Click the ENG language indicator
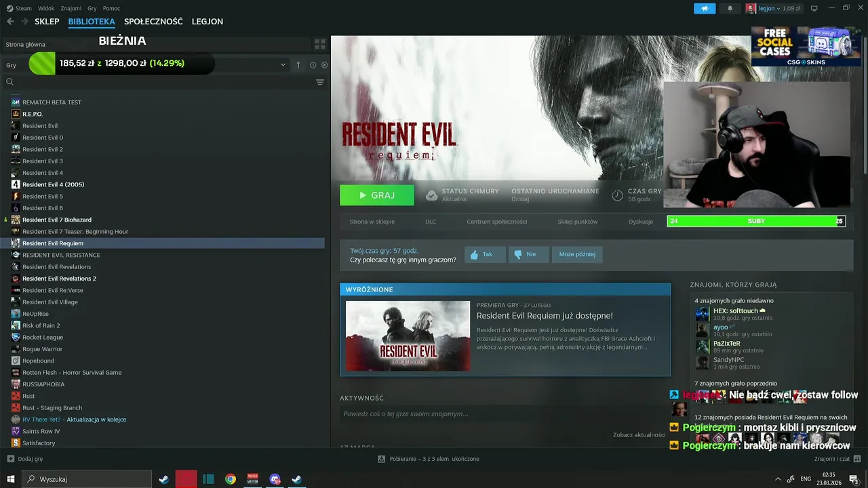 pyautogui.click(x=806, y=479)
